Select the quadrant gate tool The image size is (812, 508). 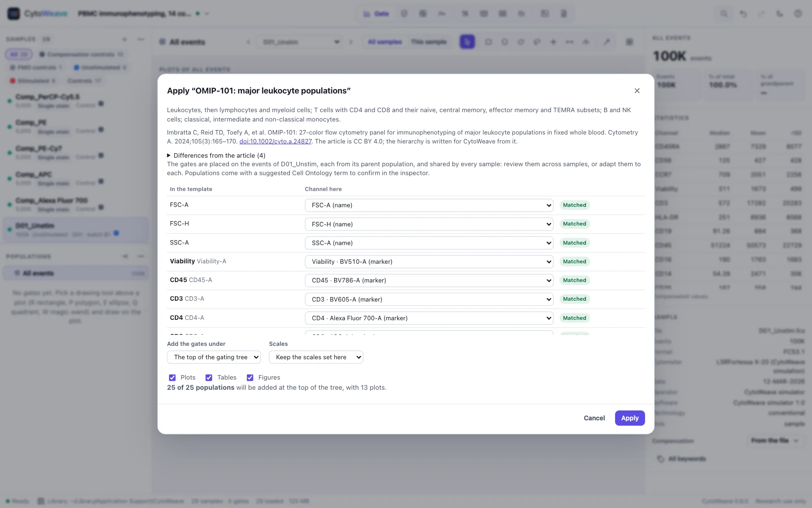point(553,42)
